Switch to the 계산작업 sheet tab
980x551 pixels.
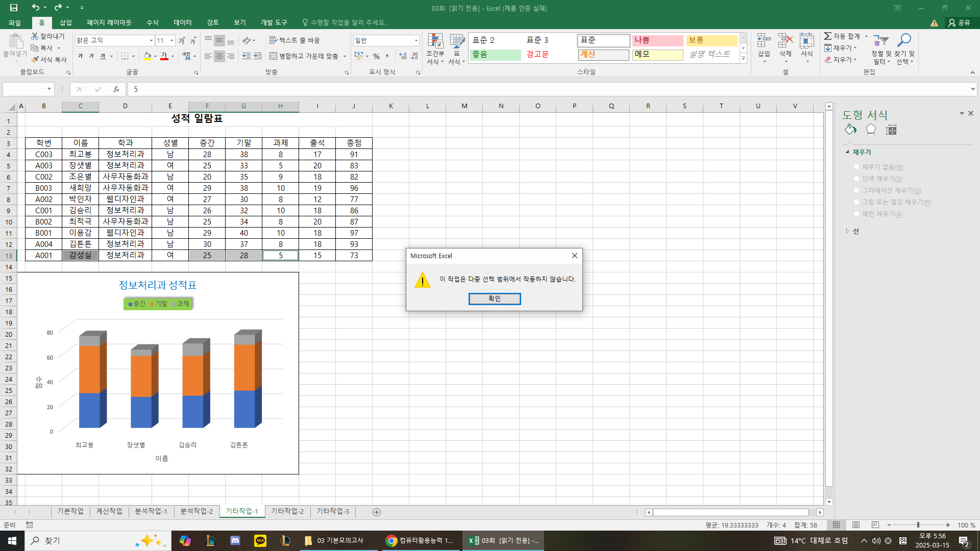tap(109, 511)
